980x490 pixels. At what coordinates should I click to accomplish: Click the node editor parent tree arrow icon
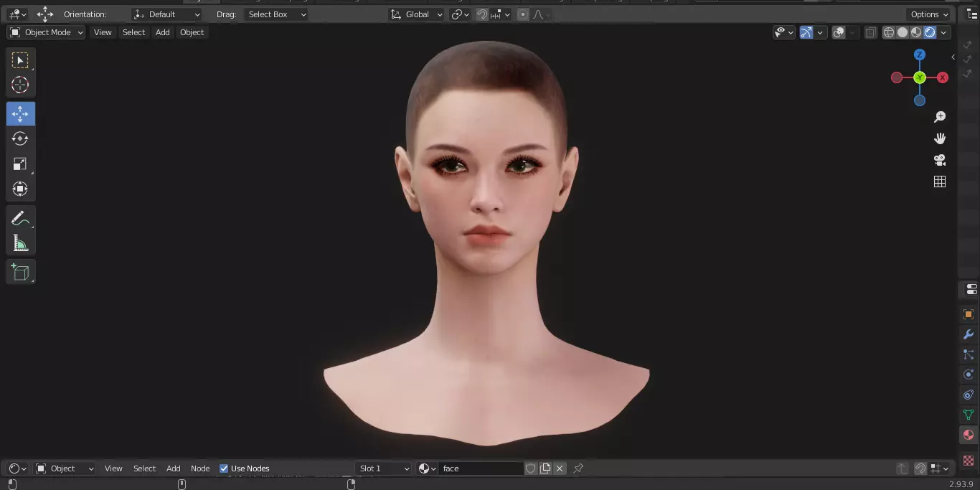[903, 468]
